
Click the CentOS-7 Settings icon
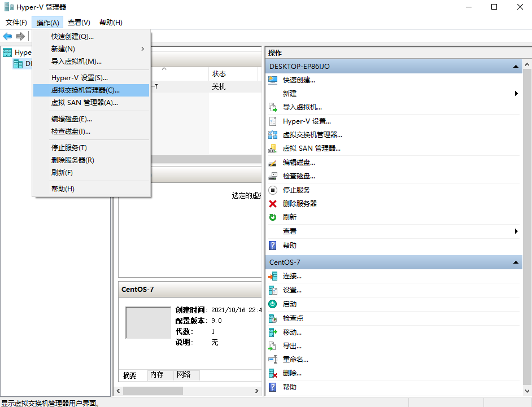pyautogui.click(x=273, y=290)
